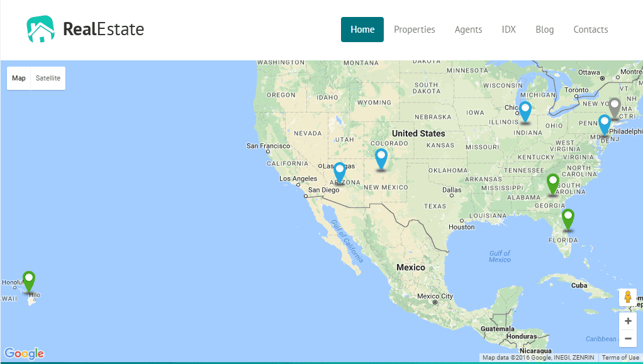Go to the Home page
This screenshot has height=364, width=643.
(362, 30)
